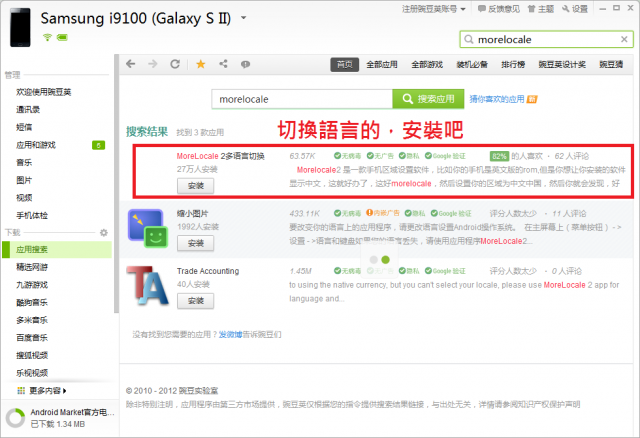This screenshot has height=438, width=640.
Task: Expand 更多内容 more content
Action: tap(42, 391)
